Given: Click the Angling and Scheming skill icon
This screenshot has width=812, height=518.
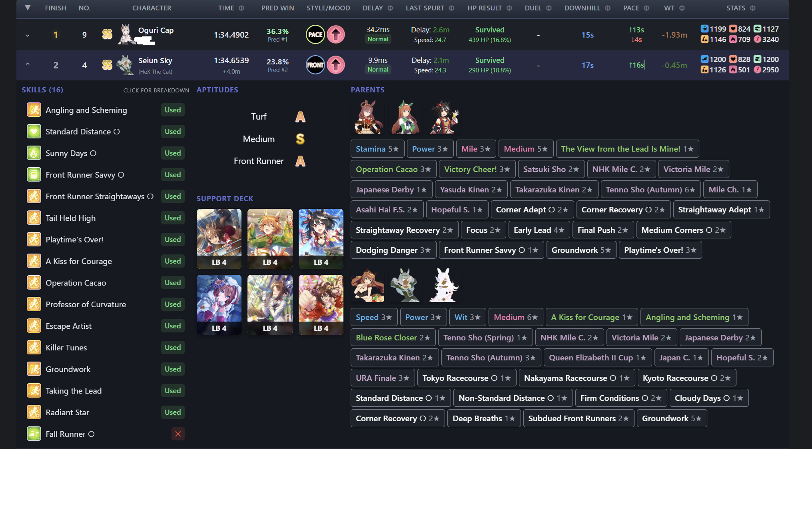Looking at the screenshot, I should tap(34, 110).
